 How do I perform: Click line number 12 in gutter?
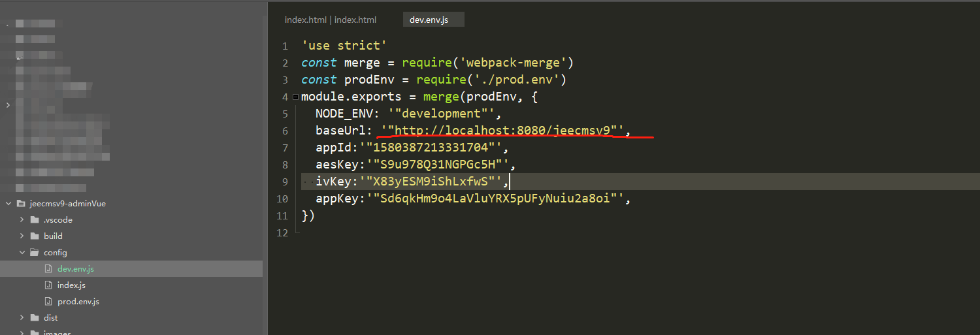coord(282,233)
